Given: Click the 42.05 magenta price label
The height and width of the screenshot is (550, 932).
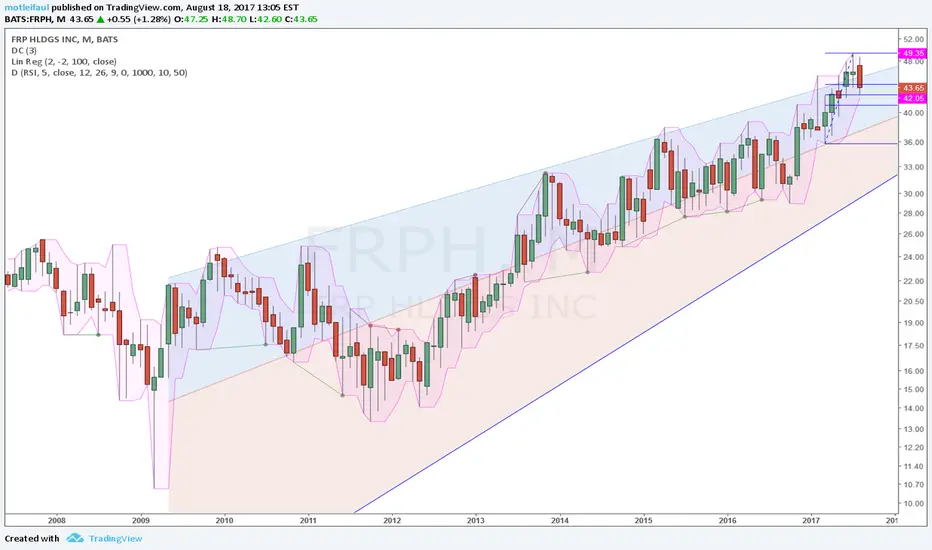Looking at the screenshot, I should click(x=912, y=98).
